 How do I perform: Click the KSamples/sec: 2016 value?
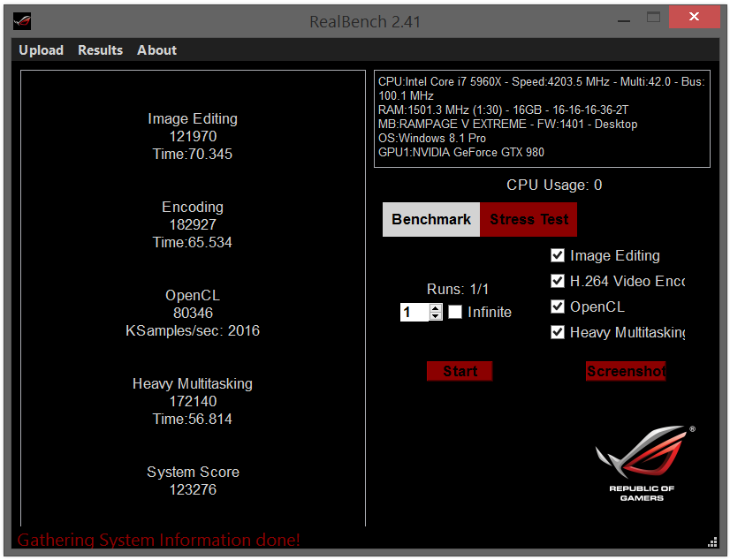coord(193,330)
